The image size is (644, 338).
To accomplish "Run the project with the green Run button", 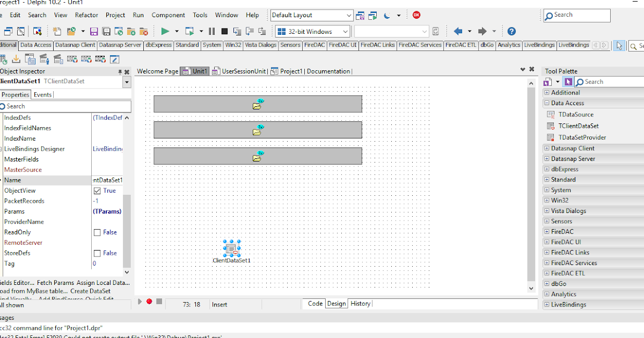I will (x=166, y=31).
